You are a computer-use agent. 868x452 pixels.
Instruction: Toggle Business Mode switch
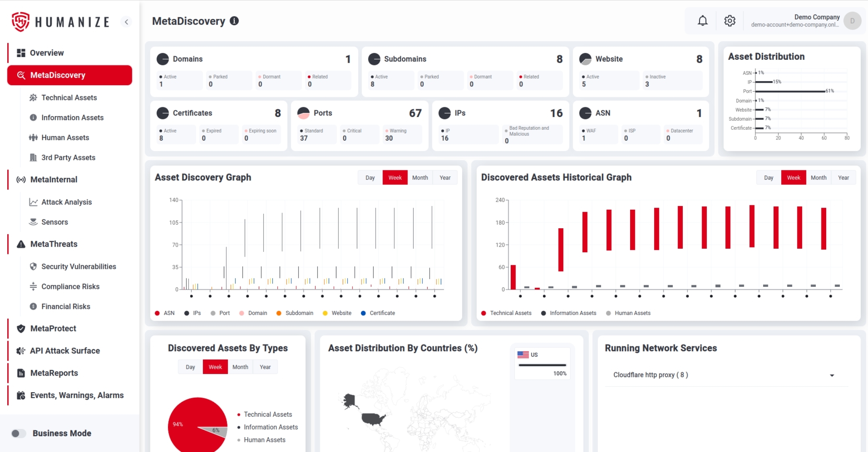click(18, 434)
